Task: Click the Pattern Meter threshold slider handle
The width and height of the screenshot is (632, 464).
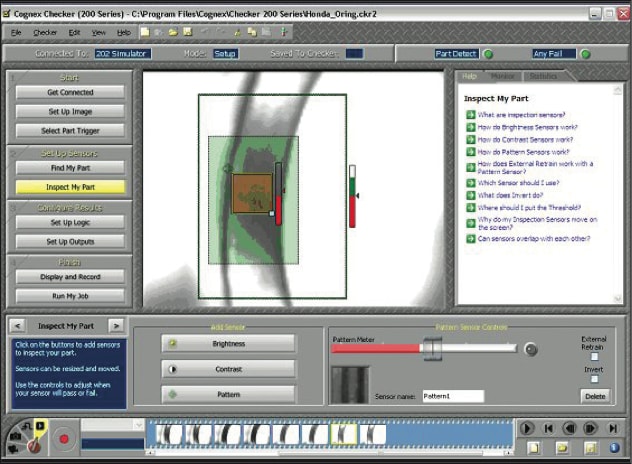Action: click(431, 349)
